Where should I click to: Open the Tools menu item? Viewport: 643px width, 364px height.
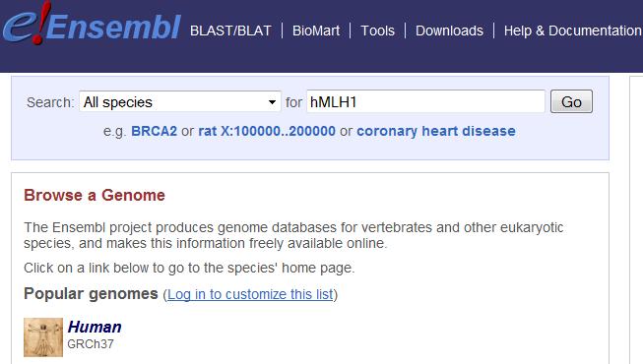click(377, 30)
